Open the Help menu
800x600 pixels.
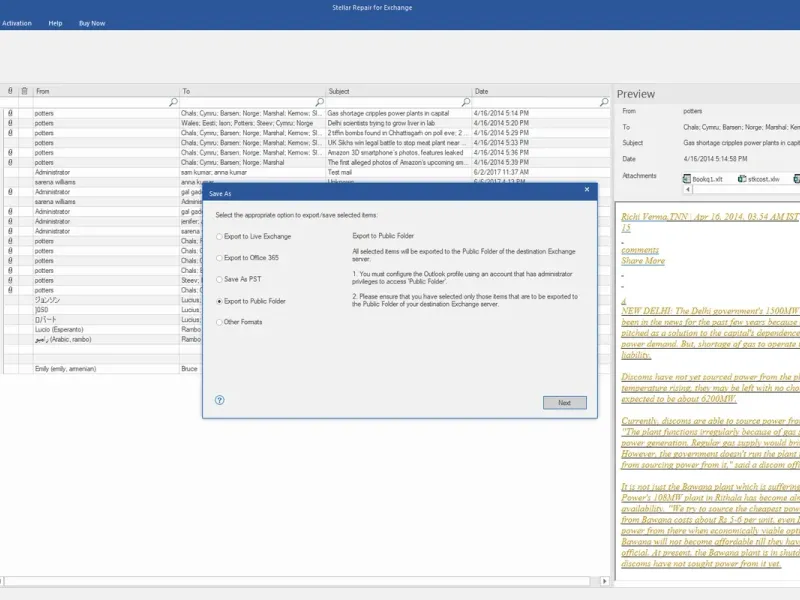click(55, 23)
